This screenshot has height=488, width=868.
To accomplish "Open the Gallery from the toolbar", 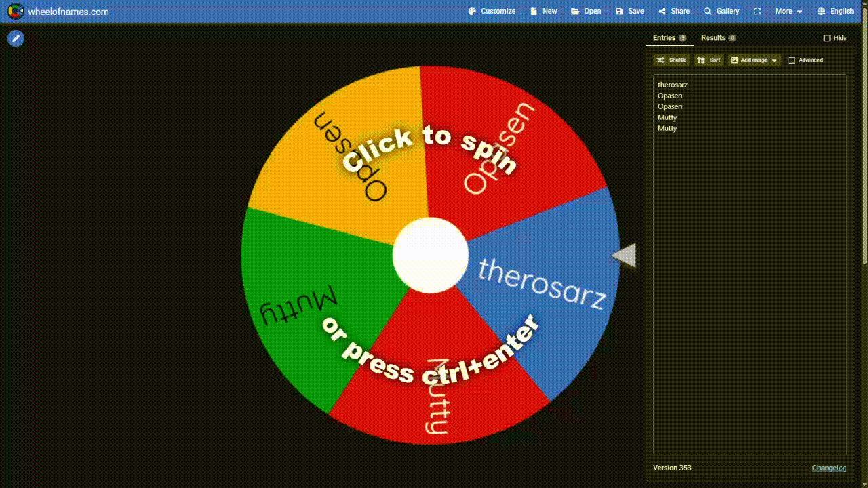I will (x=722, y=11).
